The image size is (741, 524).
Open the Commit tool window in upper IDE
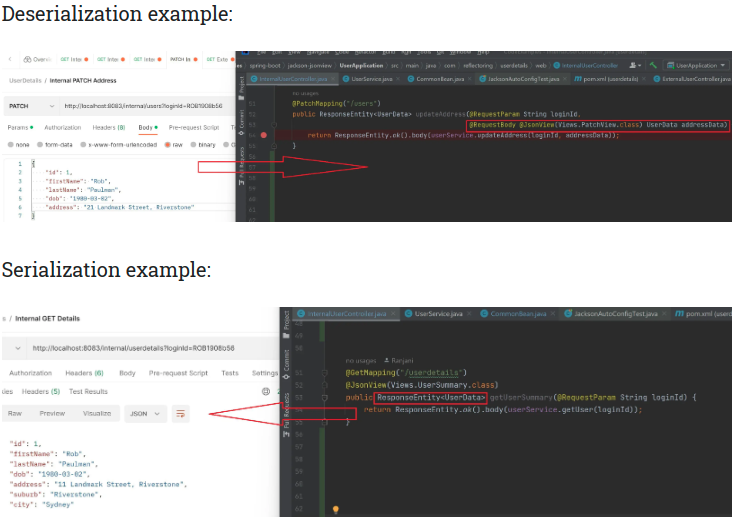pyautogui.click(x=241, y=122)
